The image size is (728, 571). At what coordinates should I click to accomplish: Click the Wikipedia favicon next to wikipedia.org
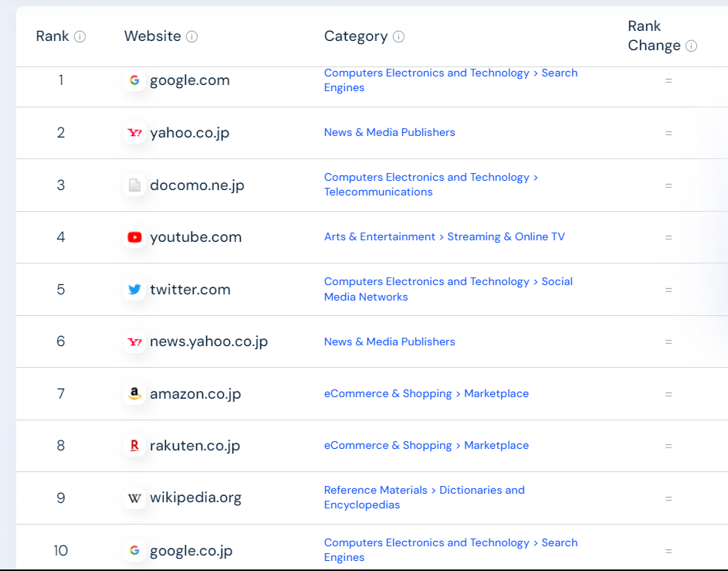(x=134, y=498)
